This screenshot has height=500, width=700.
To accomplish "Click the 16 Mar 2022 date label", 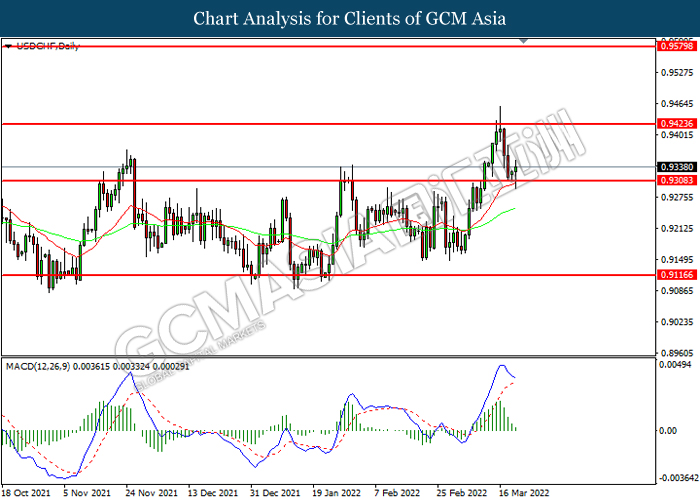I will 524,493.
